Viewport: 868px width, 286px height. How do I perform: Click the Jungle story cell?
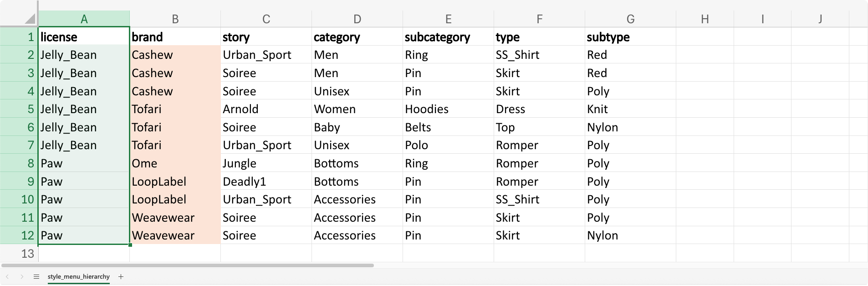tap(266, 163)
